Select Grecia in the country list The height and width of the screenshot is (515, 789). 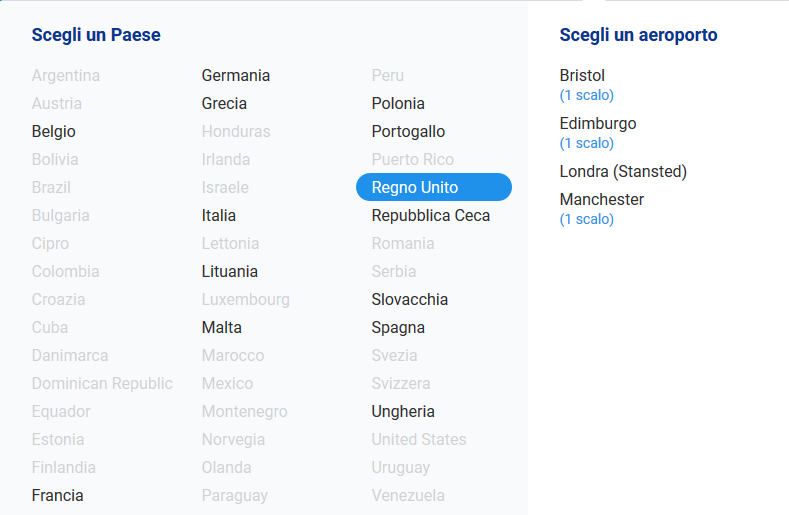click(x=224, y=104)
